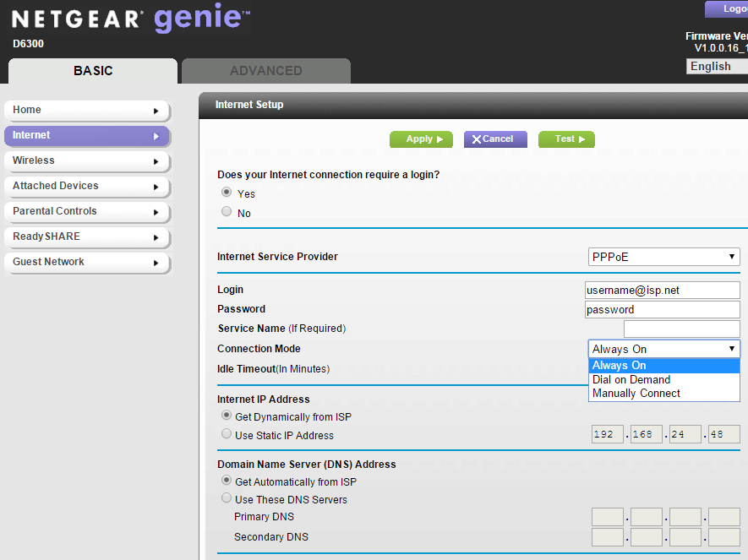Click the IP octet field 24
This screenshot has width=748, height=560.
click(685, 435)
